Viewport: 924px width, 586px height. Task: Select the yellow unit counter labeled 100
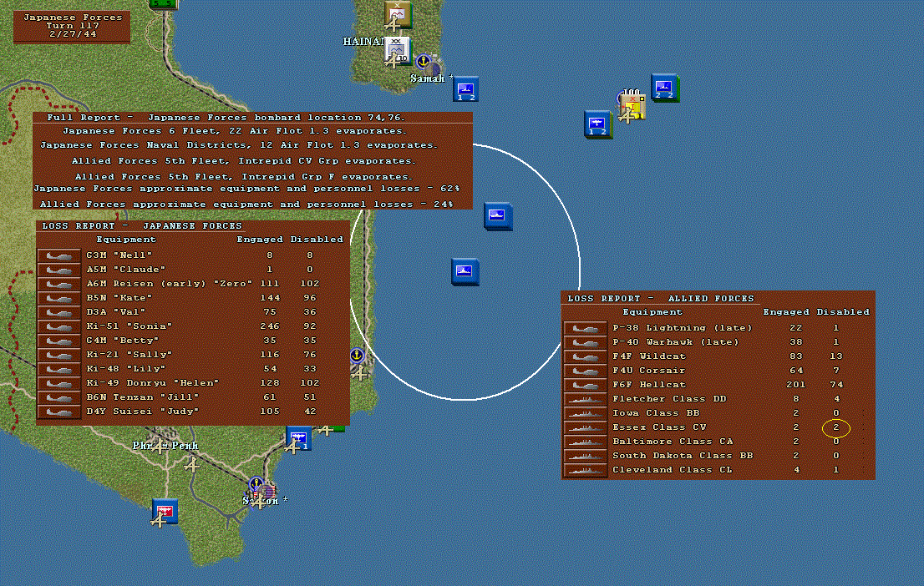point(633,107)
